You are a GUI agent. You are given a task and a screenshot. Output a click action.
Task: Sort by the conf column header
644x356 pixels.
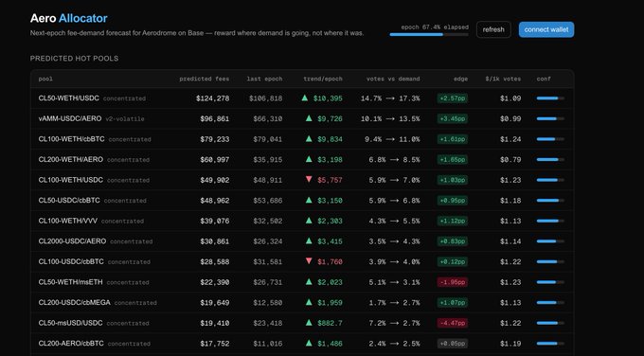click(x=544, y=79)
